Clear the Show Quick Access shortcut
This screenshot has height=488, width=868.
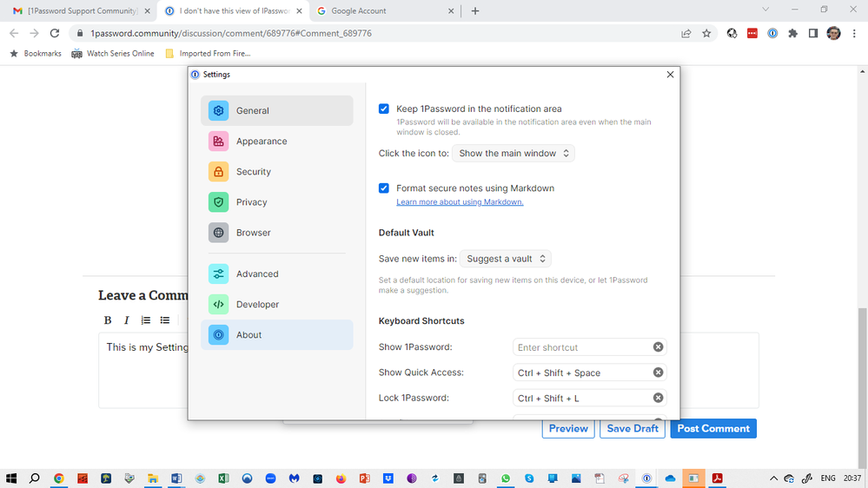coord(658,373)
